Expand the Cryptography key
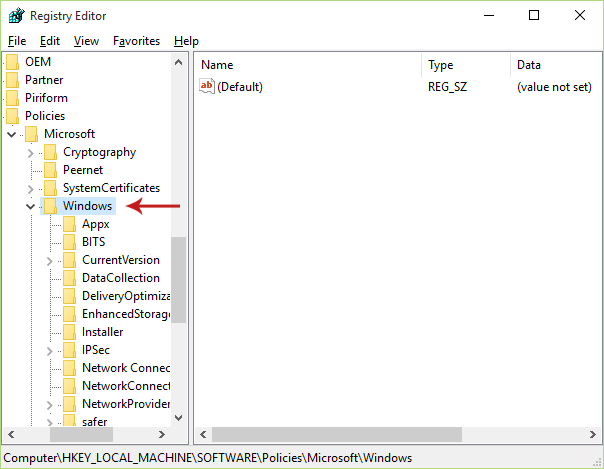The width and height of the screenshot is (604, 469). point(31,153)
